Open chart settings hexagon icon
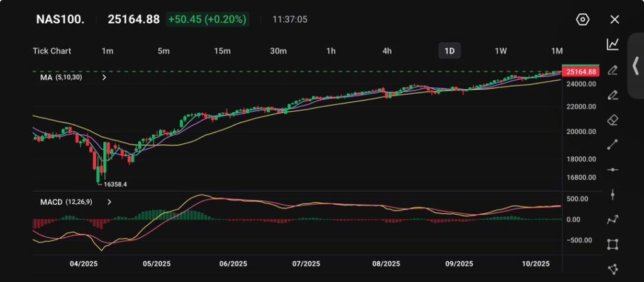 point(582,19)
